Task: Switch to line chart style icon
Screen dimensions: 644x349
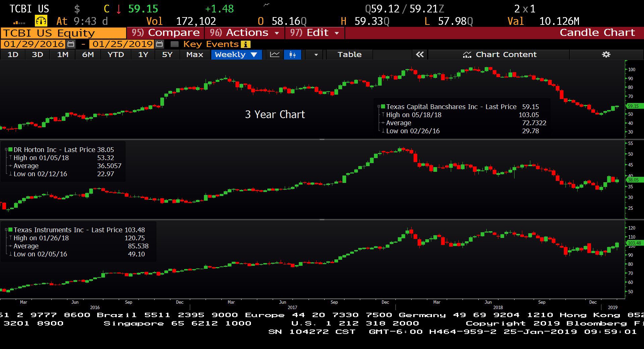Action: coord(275,54)
